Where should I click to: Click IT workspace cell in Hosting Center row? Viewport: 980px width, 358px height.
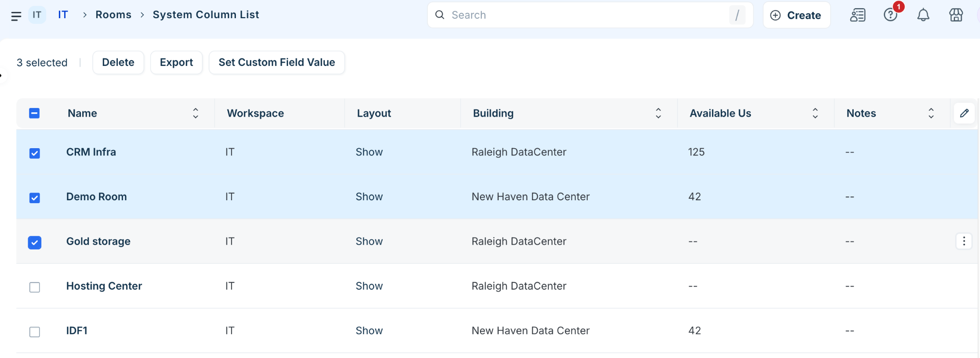pos(230,286)
